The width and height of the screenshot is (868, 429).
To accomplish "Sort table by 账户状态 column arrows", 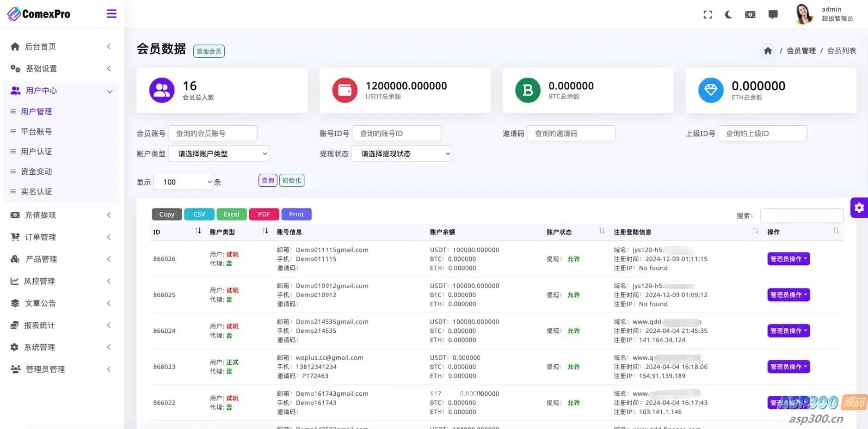I will click(602, 231).
